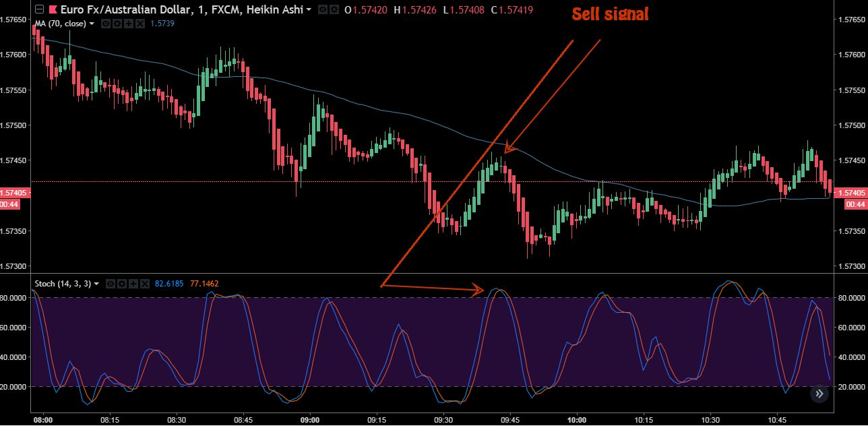Click the 08:00 label on the time axis
Viewport: 868px width, 426px height.
click(x=43, y=419)
